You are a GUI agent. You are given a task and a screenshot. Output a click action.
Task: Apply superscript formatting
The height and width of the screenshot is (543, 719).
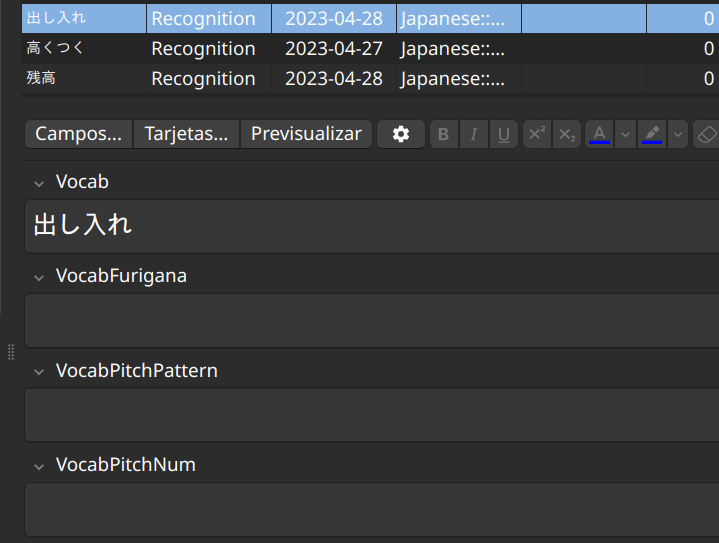[537, 134]
